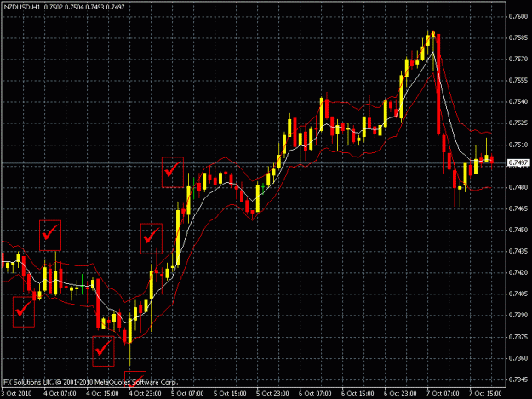
Task: Click the 7 Oct 07:00 time label
Action: pos(443,394)
